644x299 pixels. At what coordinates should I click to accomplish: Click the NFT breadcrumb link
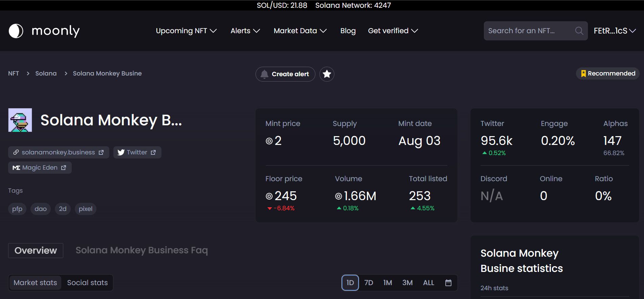click(14, 73)
